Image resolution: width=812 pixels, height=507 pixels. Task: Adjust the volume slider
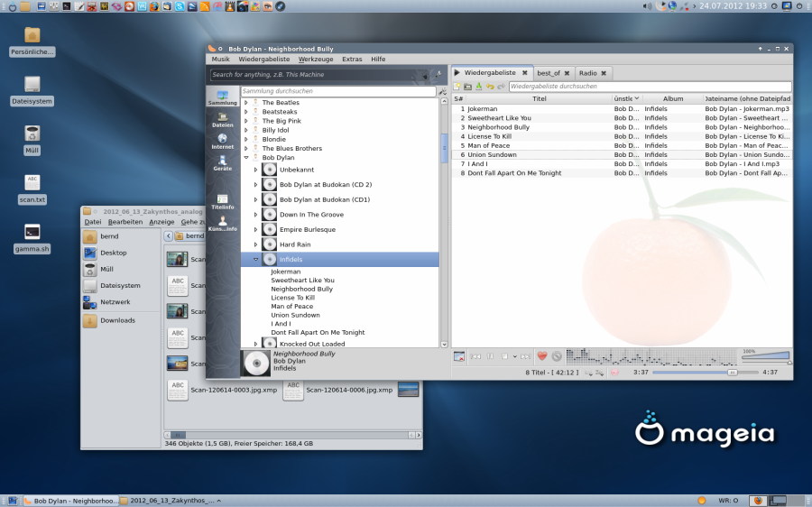point(766,355)
